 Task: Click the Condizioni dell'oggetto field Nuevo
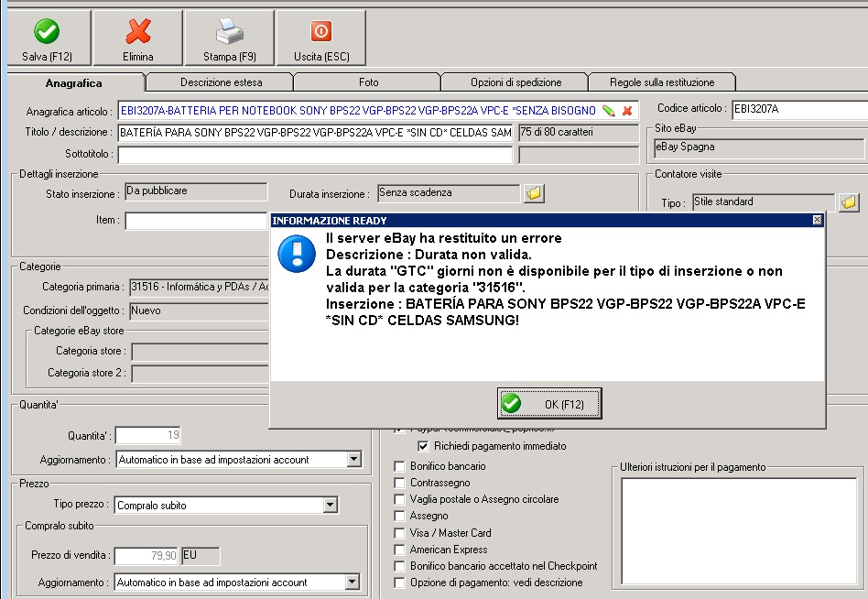pyautogui.click(x=200, y=310)
